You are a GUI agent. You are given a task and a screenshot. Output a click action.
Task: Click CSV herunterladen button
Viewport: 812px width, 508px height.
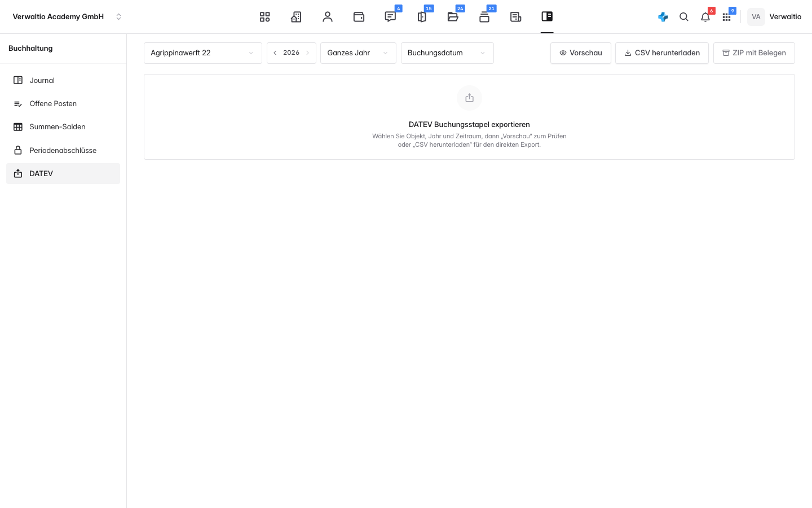point(662,53)
